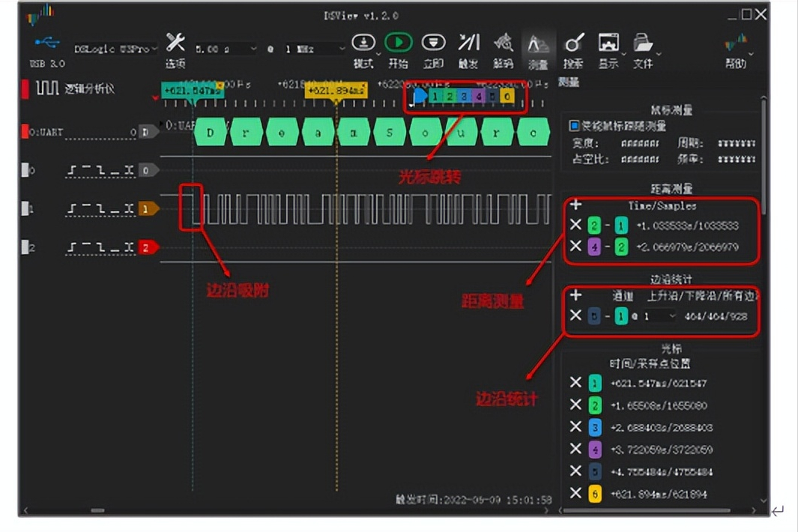
Task: Select falling edge trigger for channel 1
Action: coord(100,209)
